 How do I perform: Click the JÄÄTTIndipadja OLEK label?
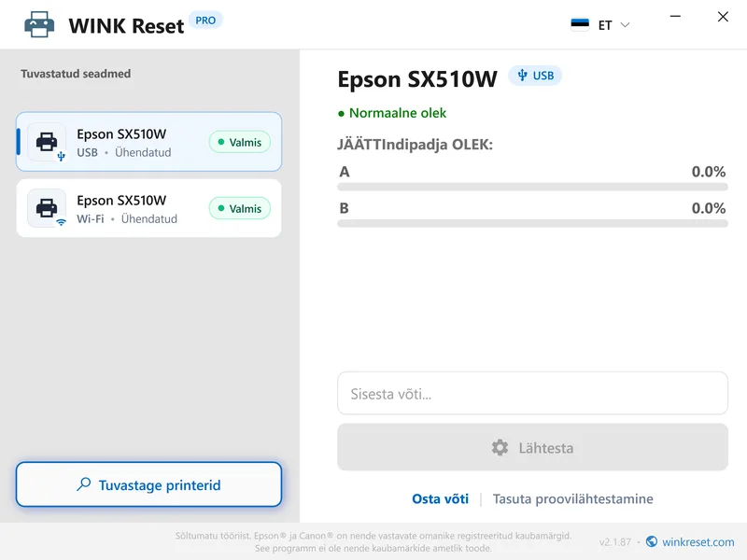click(415, 145)
